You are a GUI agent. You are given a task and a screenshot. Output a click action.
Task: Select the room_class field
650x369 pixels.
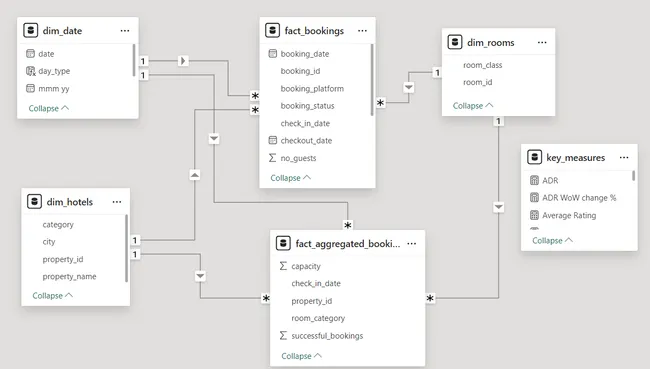[483, 65]
